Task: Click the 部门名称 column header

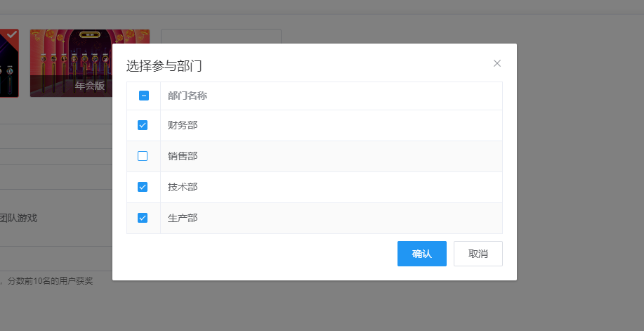Action: coord(187,96)
